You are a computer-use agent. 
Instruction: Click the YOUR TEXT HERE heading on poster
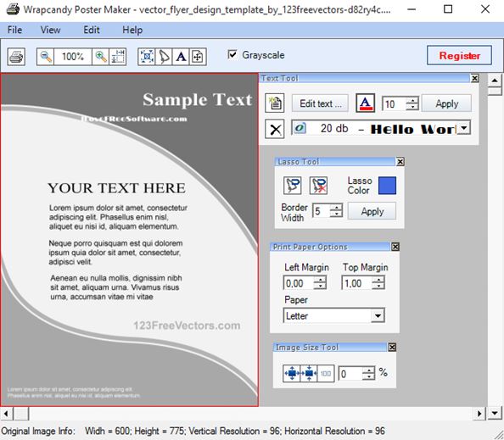tap(117, 188)
